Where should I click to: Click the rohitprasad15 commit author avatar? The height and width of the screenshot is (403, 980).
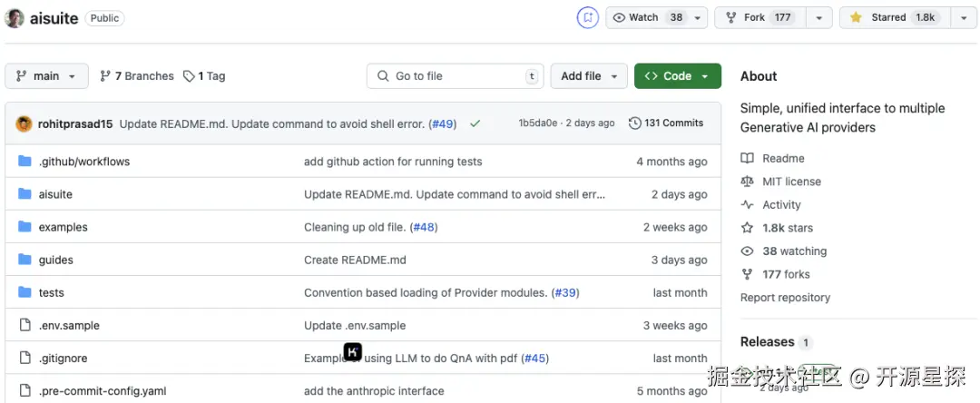click(24, 123)
